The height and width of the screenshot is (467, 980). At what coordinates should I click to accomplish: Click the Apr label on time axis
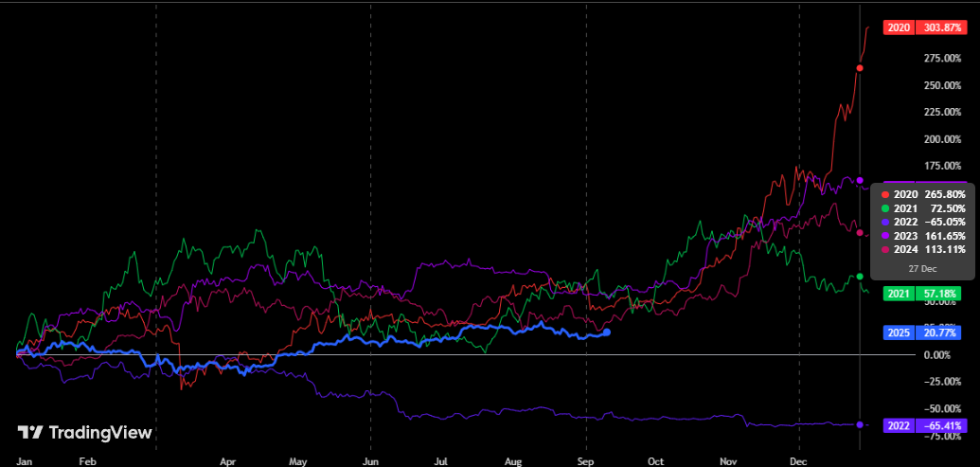point(227,460)
